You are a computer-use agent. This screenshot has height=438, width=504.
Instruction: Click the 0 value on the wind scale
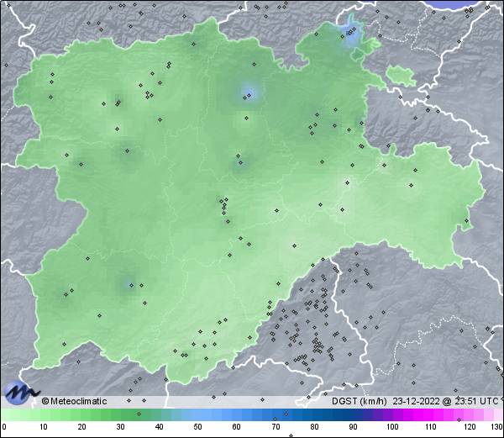(x=4, y=427)
